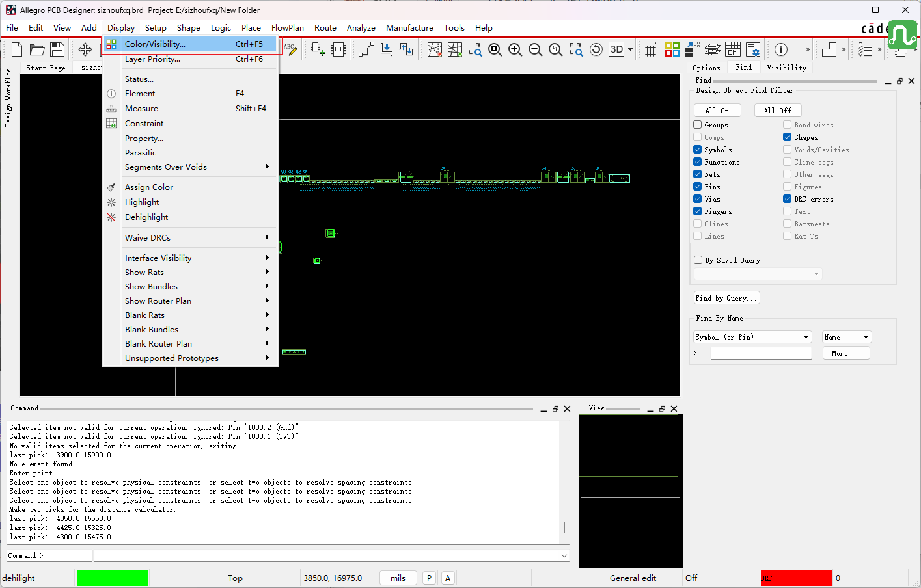Click the shape add toolbar icon
This screenshot has width=921, height=588.
point(829,49)
